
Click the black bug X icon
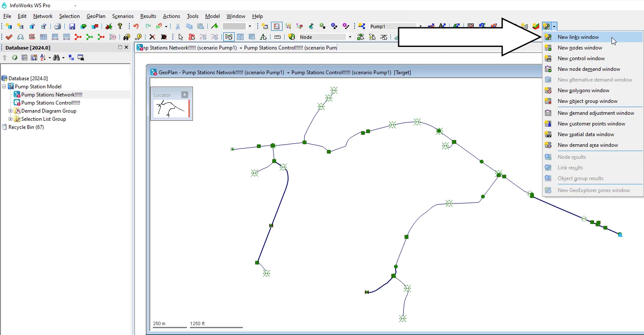(x=163, y=37)
